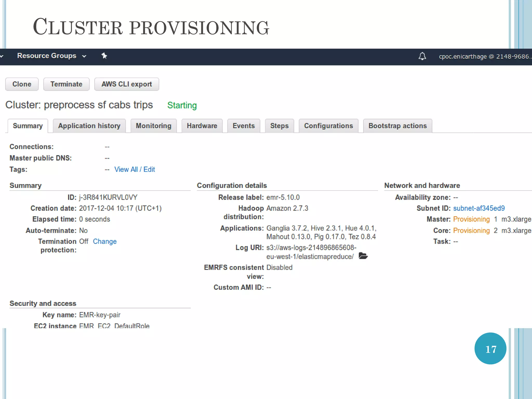Click the release label emr-5.10.0
The width and height of the screenshot is (532, 399).
pyautogui.click(x=283, y=197)
